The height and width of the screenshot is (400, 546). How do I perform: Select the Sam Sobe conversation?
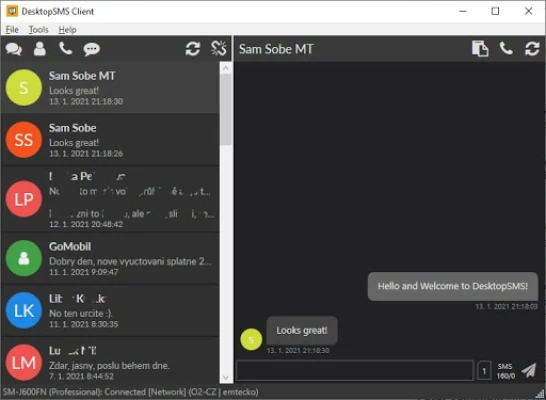pos(110,140)
